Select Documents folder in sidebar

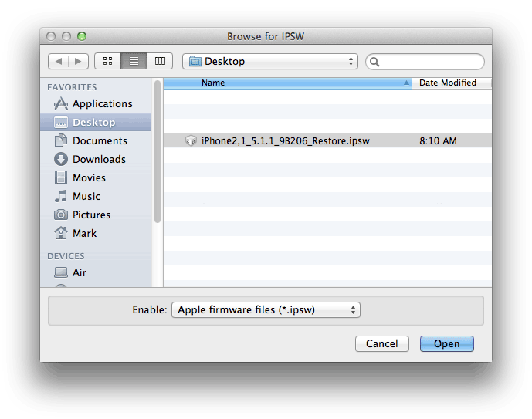99,140
